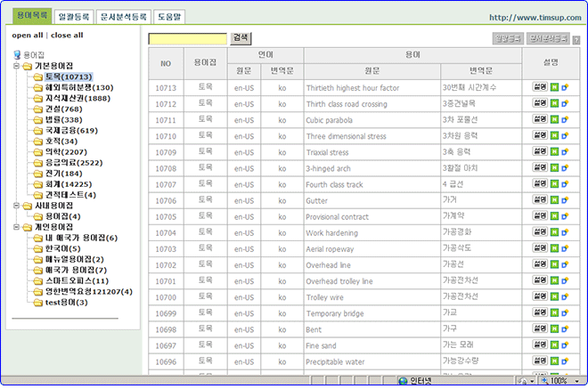This screenshot has width=588, height=389.
Task: Click folder icon next to 회계(14225)
Action: coord(38,185)
